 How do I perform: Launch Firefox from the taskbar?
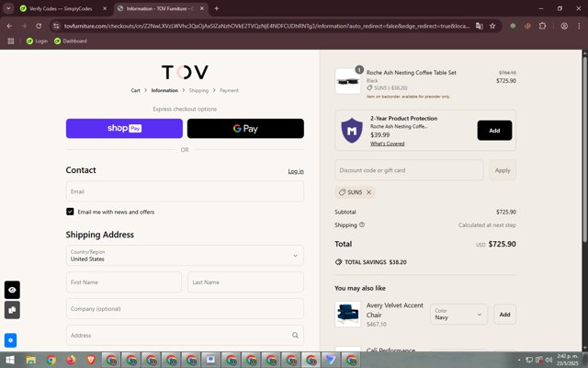pos(71,360)
